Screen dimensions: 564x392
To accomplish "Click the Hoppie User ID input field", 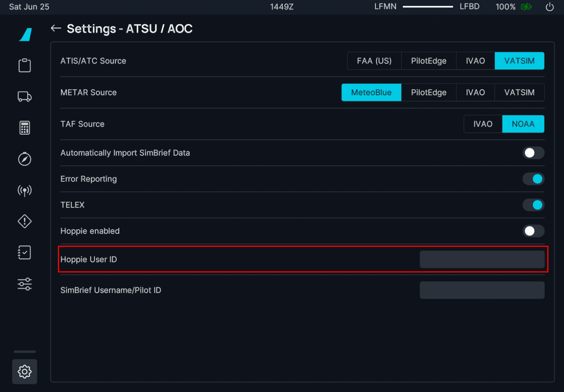I will point(482,259).
